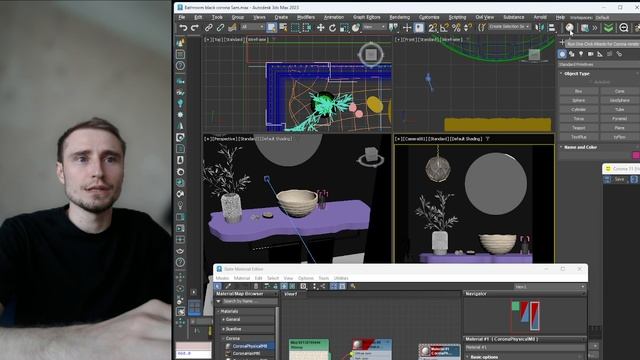Expand the Scanline materials group
The width and height of the screenshot is (640, 360).
(x=249, y=329)
